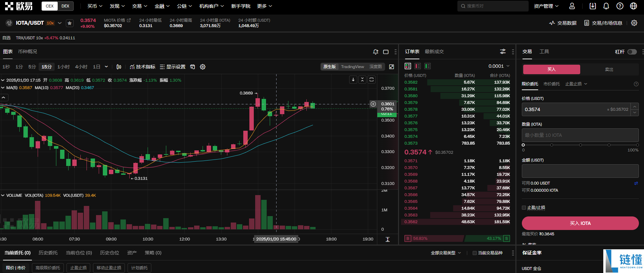Select 原生版 chart version

tap(329, 67)
